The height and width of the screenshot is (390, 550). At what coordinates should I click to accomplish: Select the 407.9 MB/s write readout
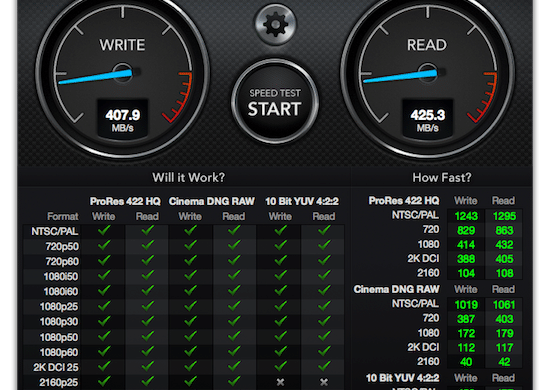[122, 120]
